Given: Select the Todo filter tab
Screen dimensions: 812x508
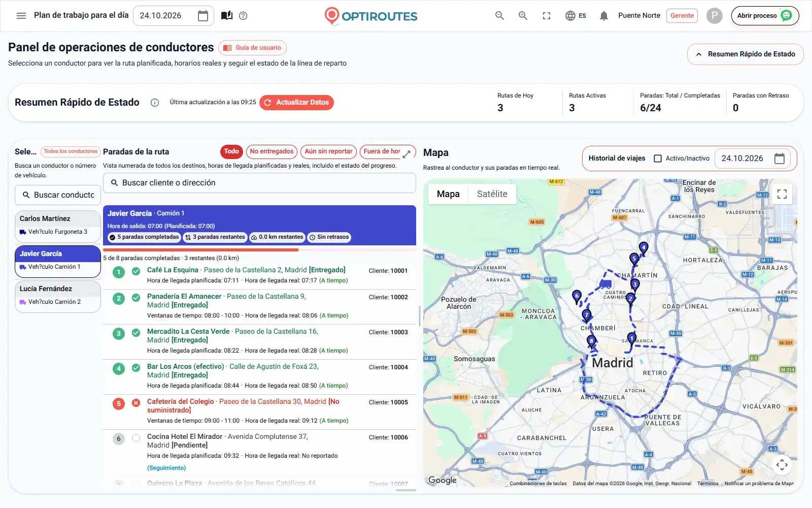Looking at the screenshot, I should click(231, 151).
